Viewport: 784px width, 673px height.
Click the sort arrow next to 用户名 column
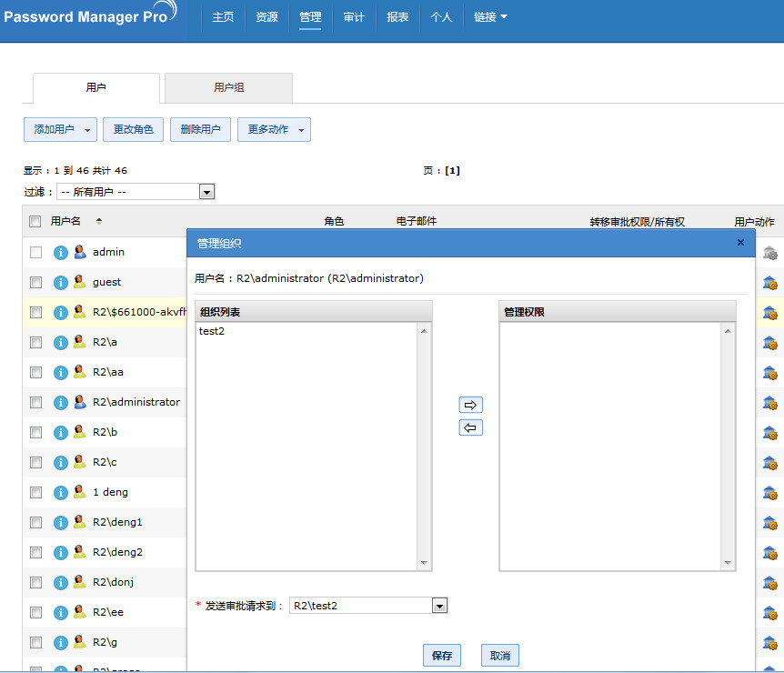pyautogui.click(x=99, y=221)
